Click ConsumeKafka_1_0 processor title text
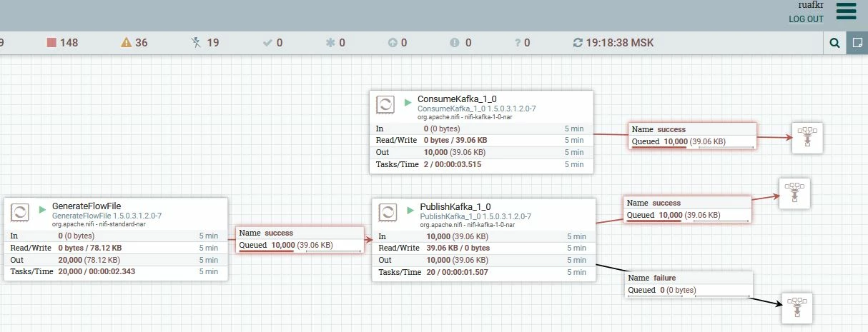868x332 pixels. point(457,99)
